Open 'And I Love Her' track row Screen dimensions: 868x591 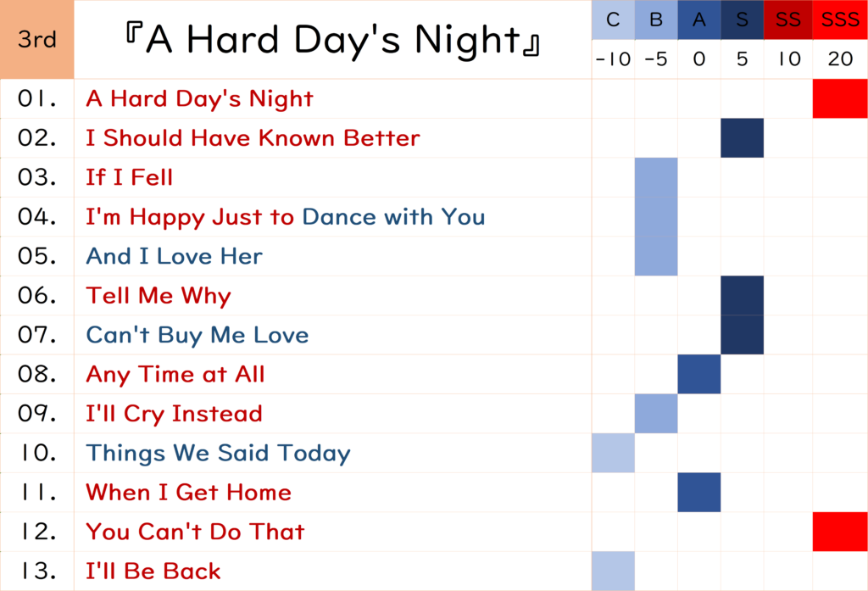coord(174,256)
